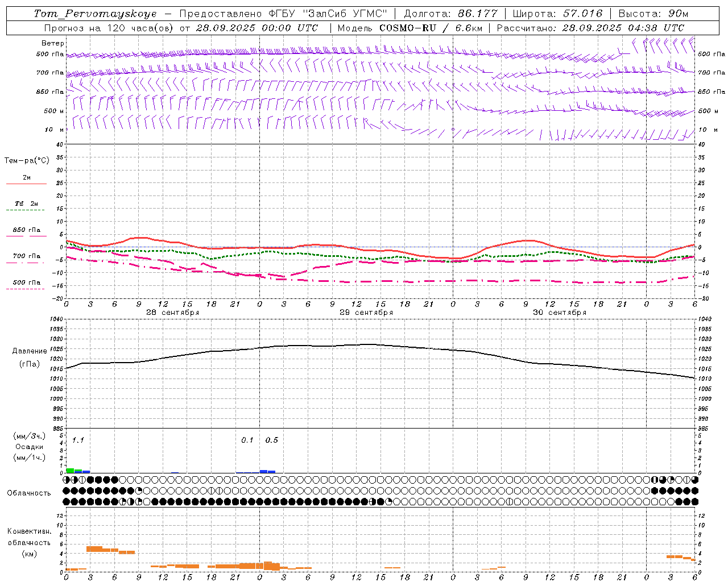728x582 pixels.
Task: Click the Td 2м dew point legend label
Action: pyautogui.click(x=27, y=203)
